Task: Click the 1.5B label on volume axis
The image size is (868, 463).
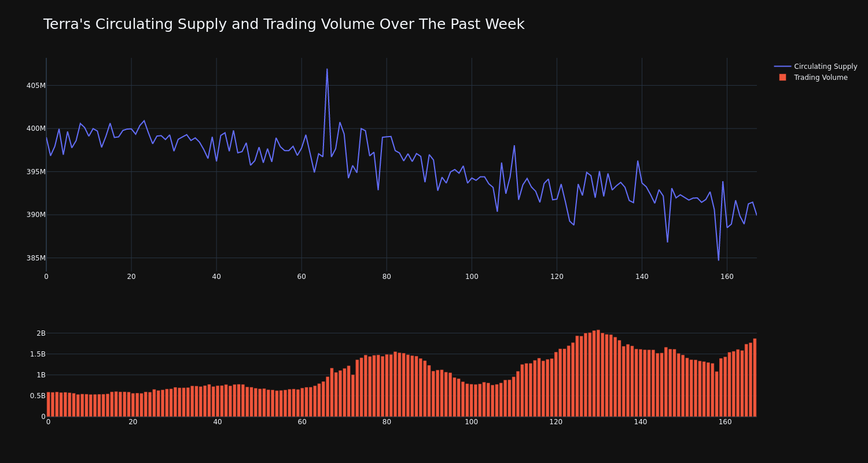Action: tap(38, 354)
